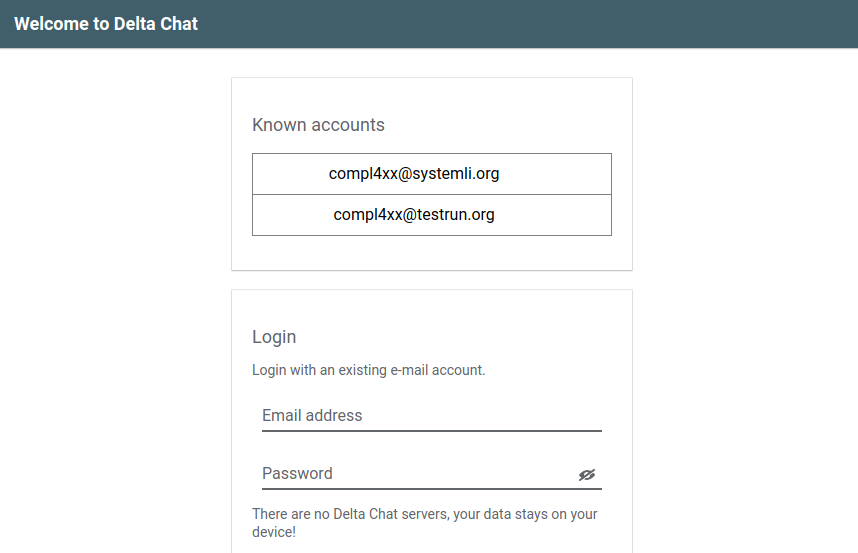This screenshot has width=858, height=553.
Task: Click the "Welcome to Delta Chat" title
Action: coord(106,24)
